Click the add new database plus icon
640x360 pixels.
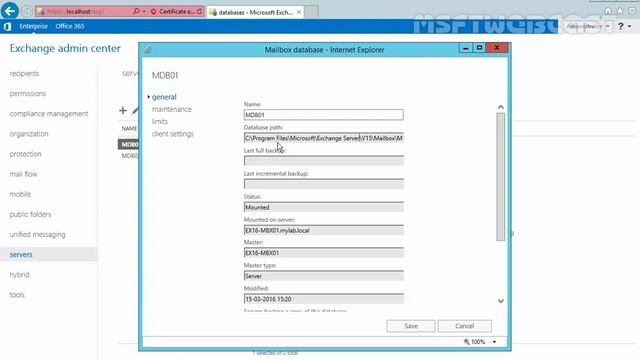point(123,110)
